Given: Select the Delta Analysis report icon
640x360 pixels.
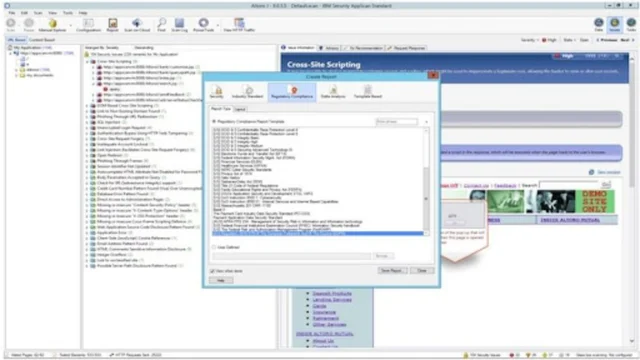Looking at the screenshot, I should pyautogui.click(x=333, y=92).
